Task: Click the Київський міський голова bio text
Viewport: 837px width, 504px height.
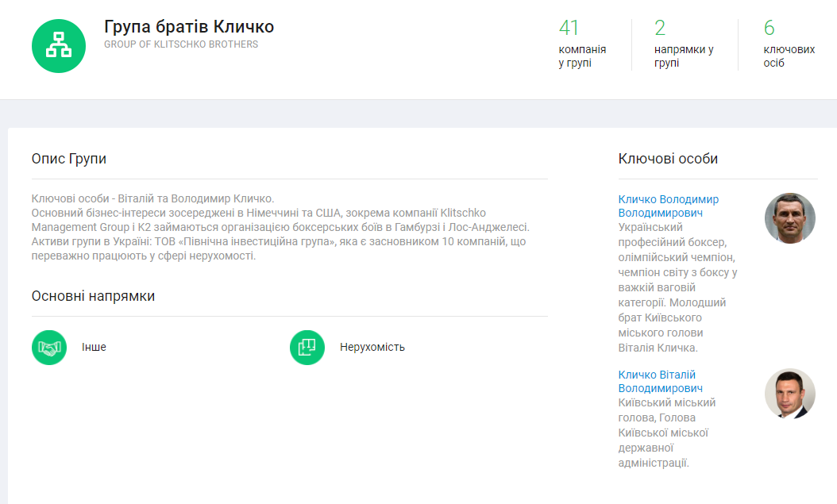Action: [x=665, y=433]
